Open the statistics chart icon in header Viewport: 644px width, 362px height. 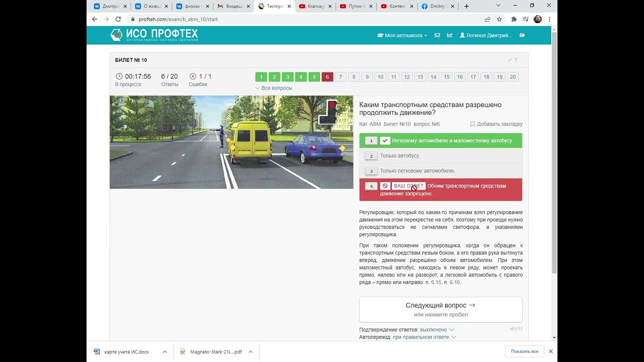(449, 35)
